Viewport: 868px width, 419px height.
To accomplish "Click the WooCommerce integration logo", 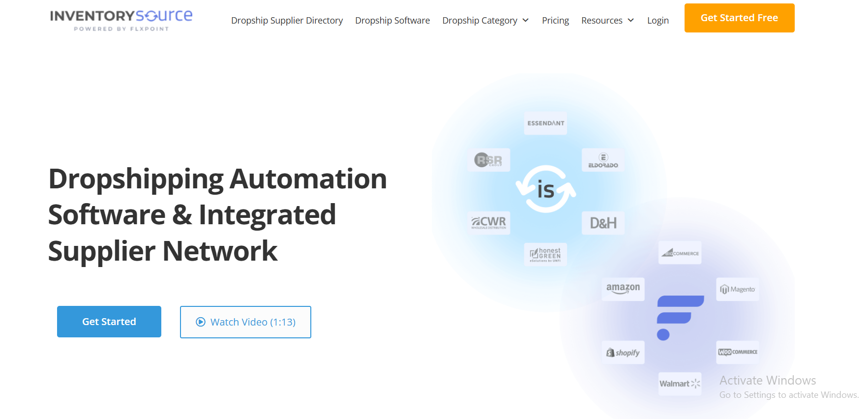I will pyautogui.click(x=737, y=352).
